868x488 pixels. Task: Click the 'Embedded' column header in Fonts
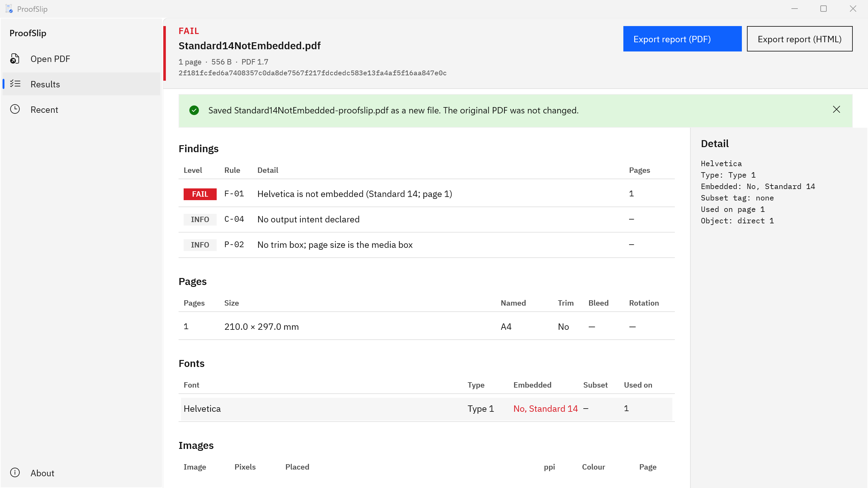[x=532, y=385]
